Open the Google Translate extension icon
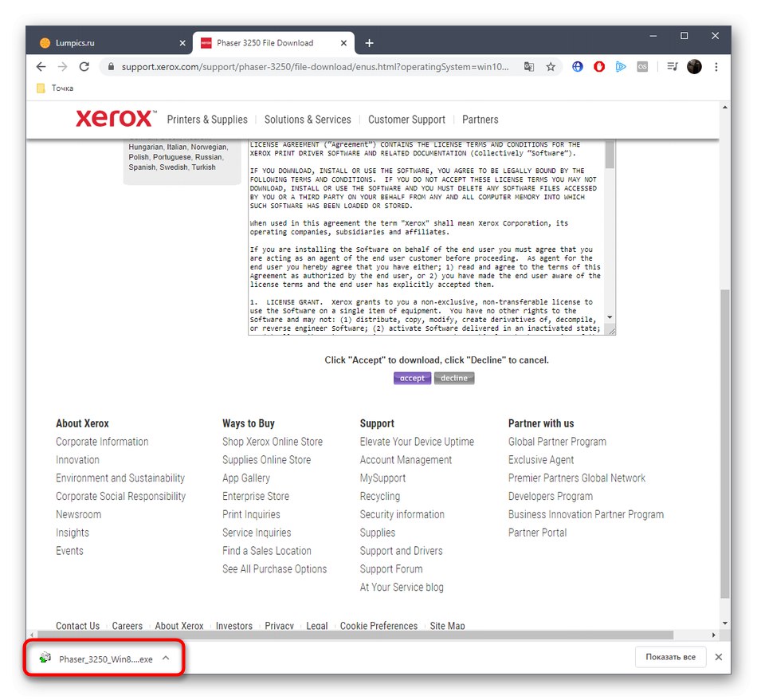Image resolution: width=757 pixels, height=700 pixels. click(529, 67)
